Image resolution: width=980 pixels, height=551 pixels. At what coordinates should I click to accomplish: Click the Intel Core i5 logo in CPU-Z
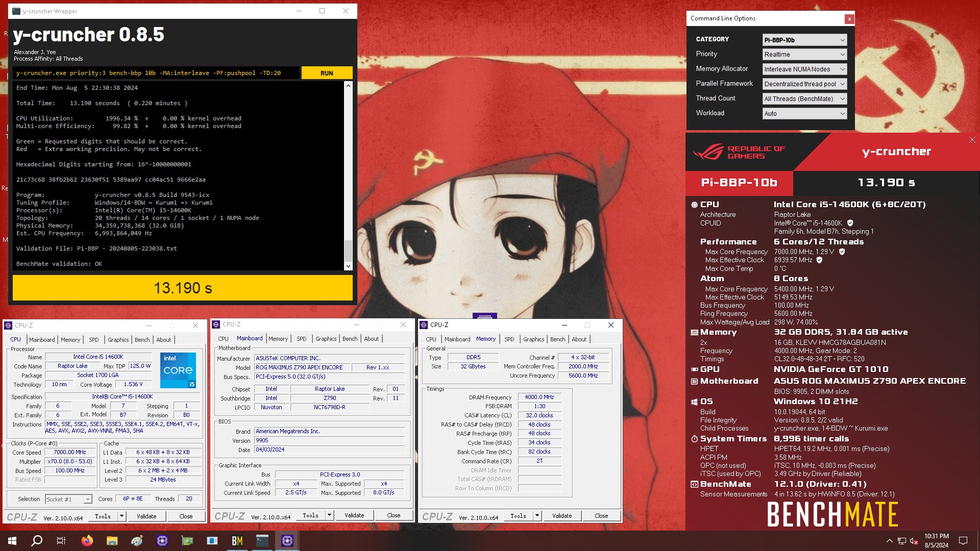click(178, 370)
